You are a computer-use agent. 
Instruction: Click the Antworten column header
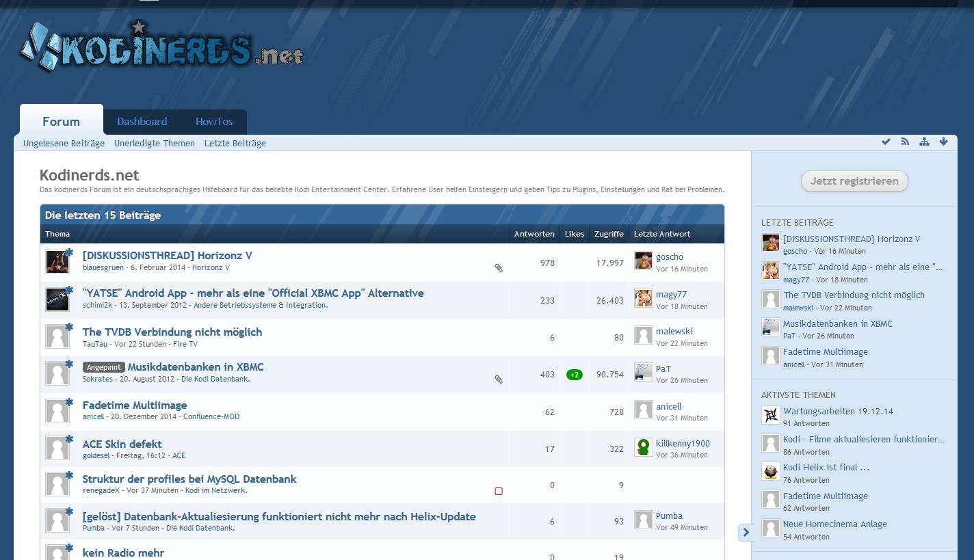pos(534,234)
